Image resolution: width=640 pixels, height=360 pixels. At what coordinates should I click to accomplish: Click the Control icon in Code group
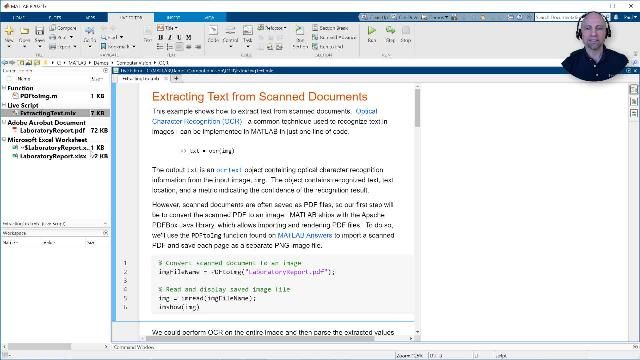tap(230, 31)
